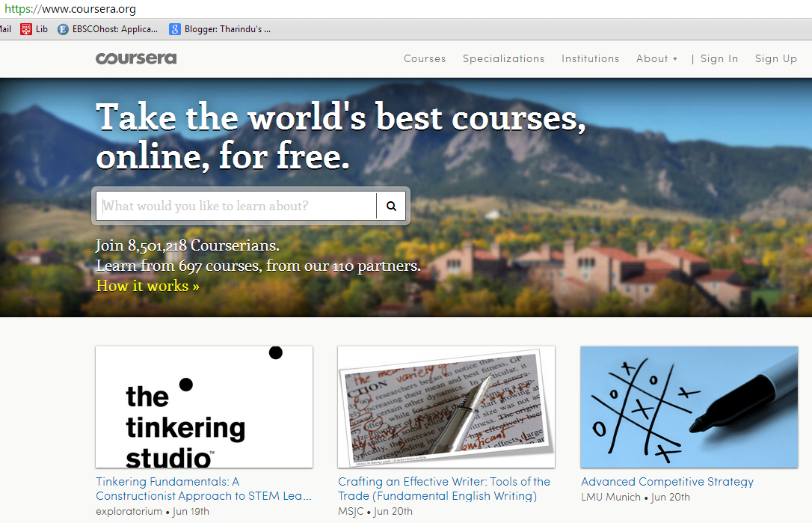Open the tic-tac-toe strategy course image
This screenshot has height=523, width=812.
[689, 406]
